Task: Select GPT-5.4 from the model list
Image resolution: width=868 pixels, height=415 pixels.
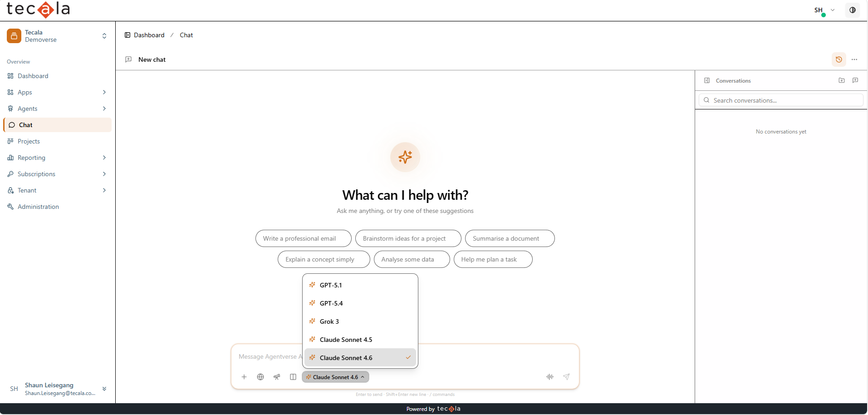Action: coord(360,303)
